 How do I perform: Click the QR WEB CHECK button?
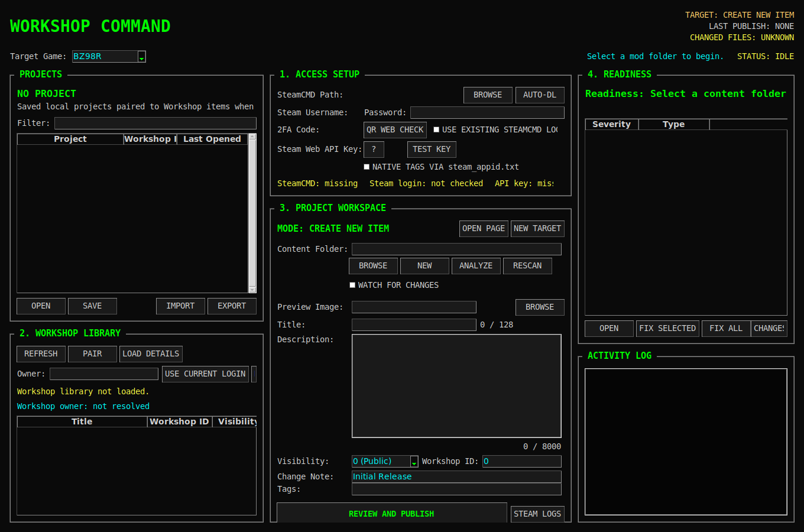click(395, 129)
